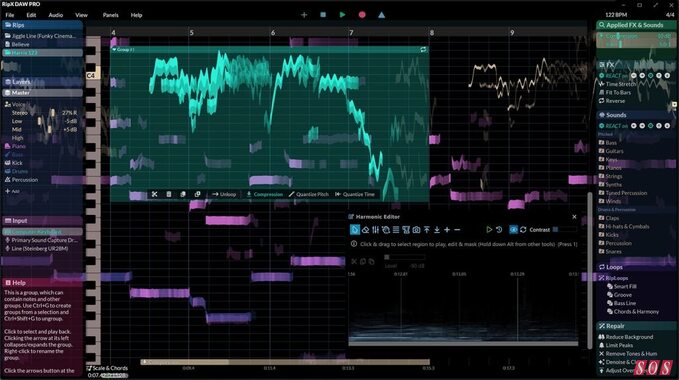
Task: Click the refresh arrows icon beside Contrast
Action: [x=523, y=230]
